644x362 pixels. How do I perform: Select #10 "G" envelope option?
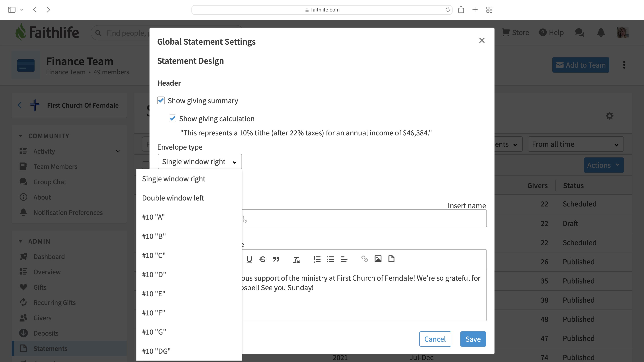point(189,332)
